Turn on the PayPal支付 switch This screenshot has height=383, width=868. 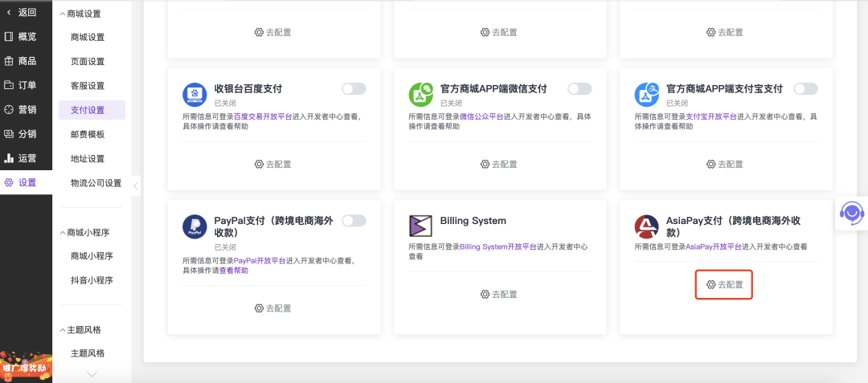354,220
